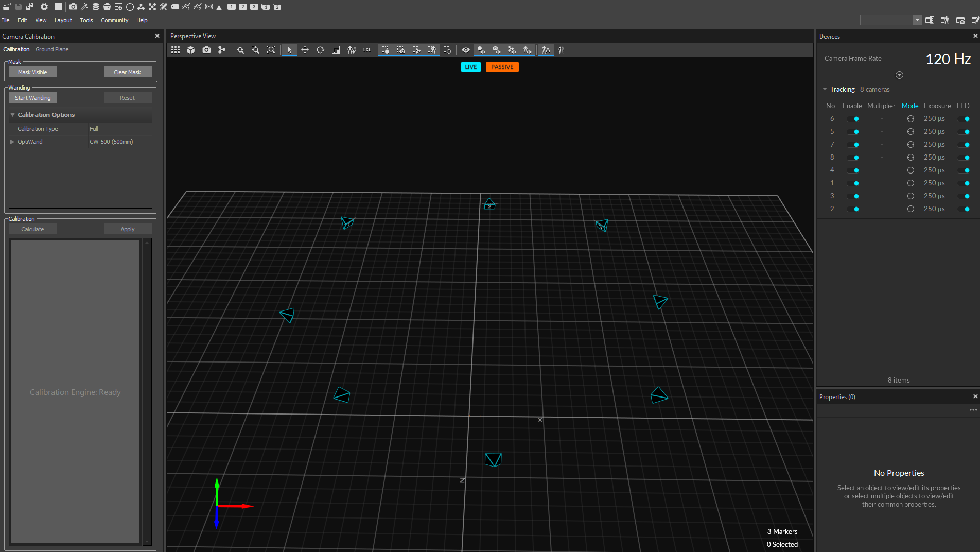Switch to the Ground Plane tab
980x552 pixels.
(x=52, y=49)
